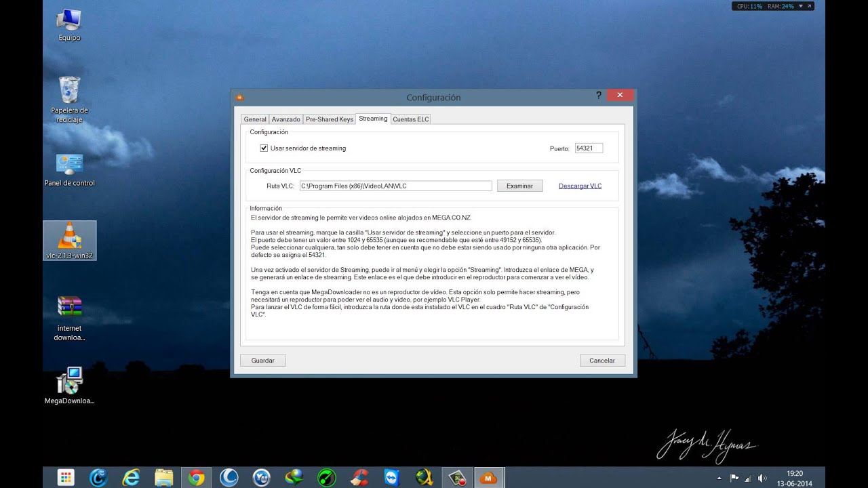
Task: Click the Examinar button
Action: point(520,186)
